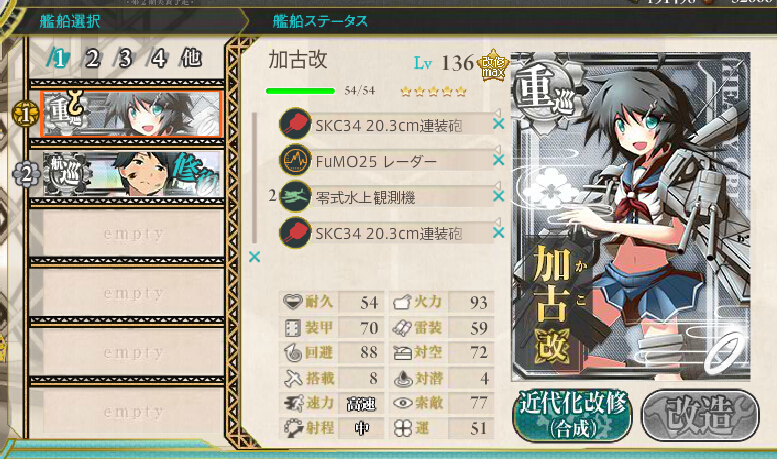
Task: Click the greyed 改造 remodel button
Action: click(700, 416)
